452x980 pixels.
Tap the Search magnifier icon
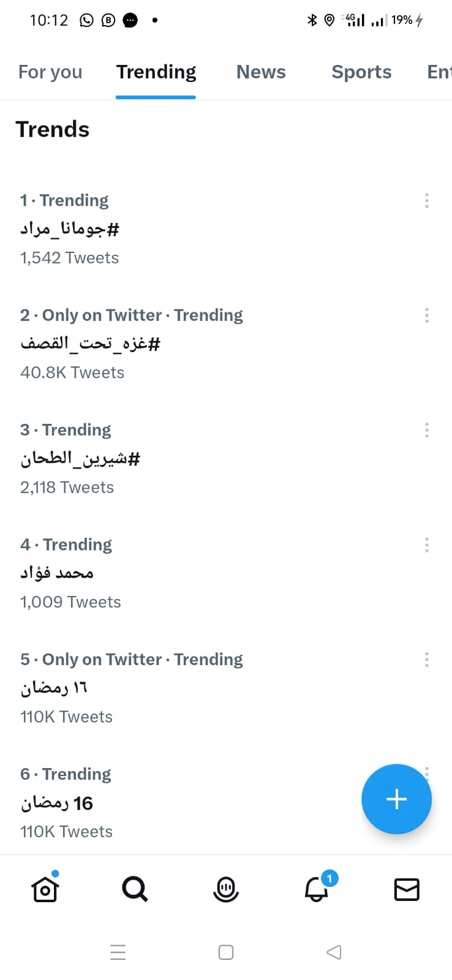point(135,889)
